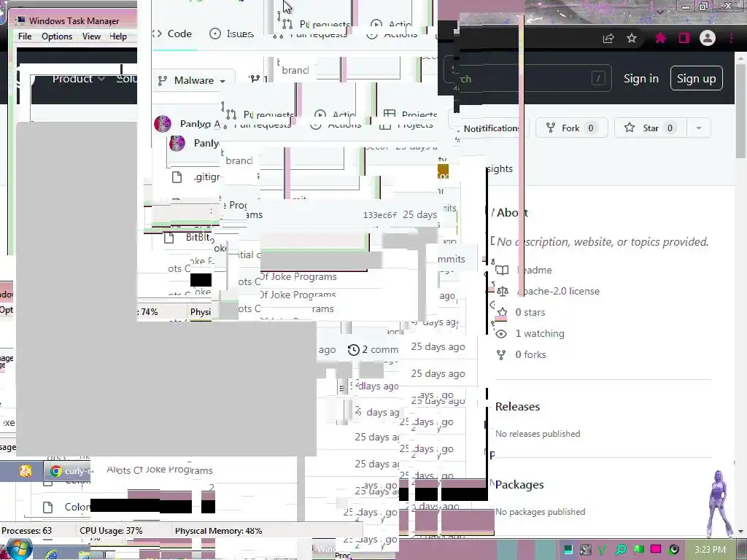
Task: Click the Task Manager title bar icon
Action: tap(21, 20)
